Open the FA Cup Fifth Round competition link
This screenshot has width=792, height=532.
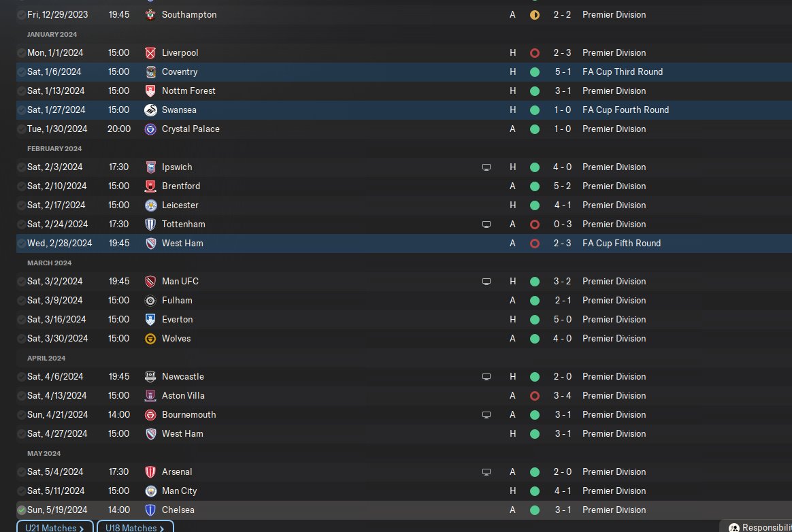click(621, 243)
